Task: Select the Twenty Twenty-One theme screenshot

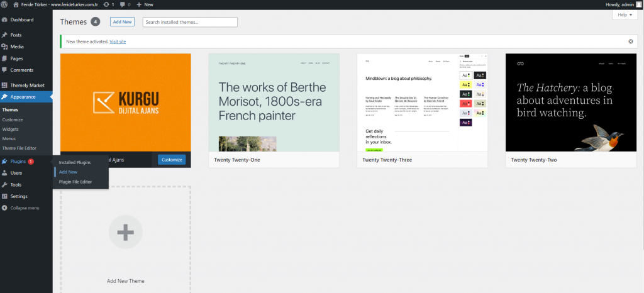Action: [274, 102]
